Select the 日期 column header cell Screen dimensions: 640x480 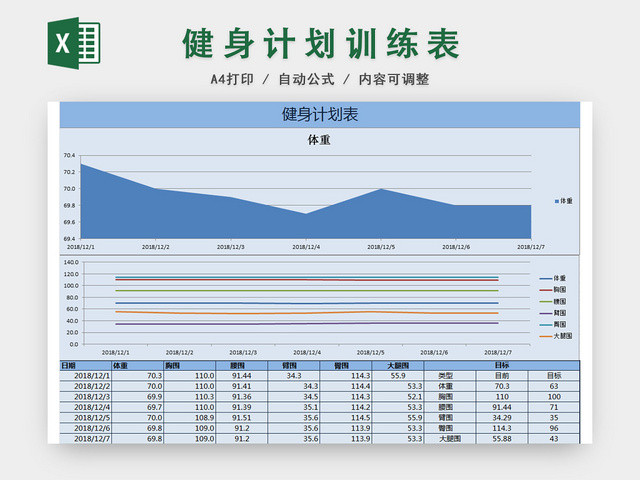coord(86,365)
